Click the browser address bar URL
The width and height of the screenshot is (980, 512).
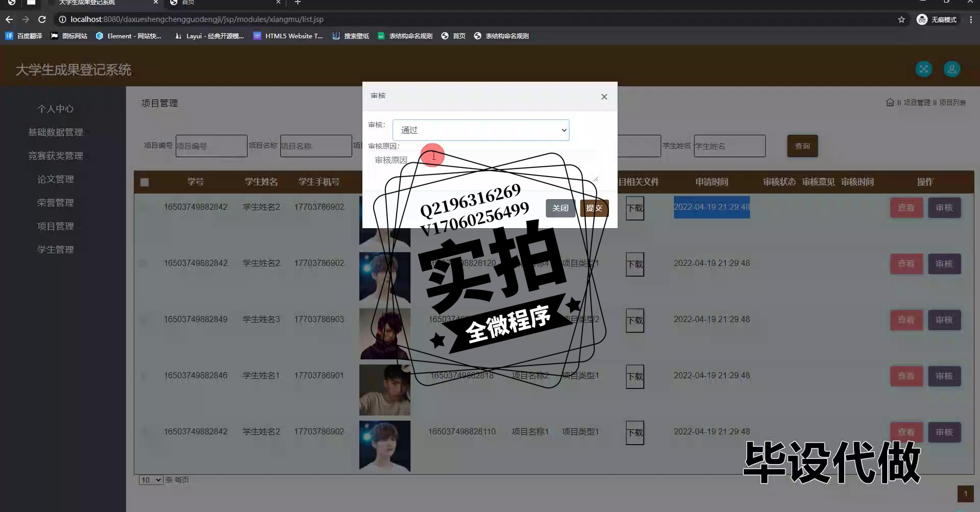pos(197,19)
